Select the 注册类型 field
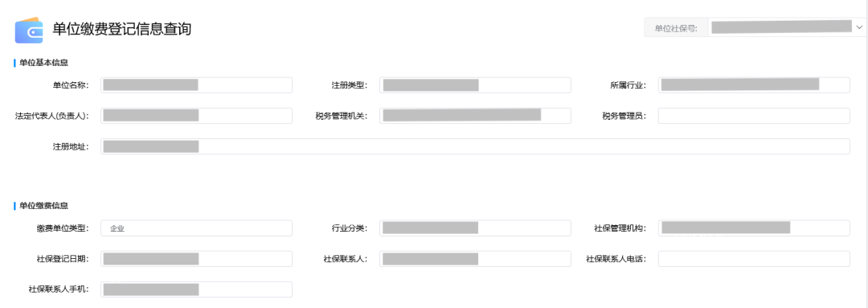868x308 pixels. pos(476,85)
